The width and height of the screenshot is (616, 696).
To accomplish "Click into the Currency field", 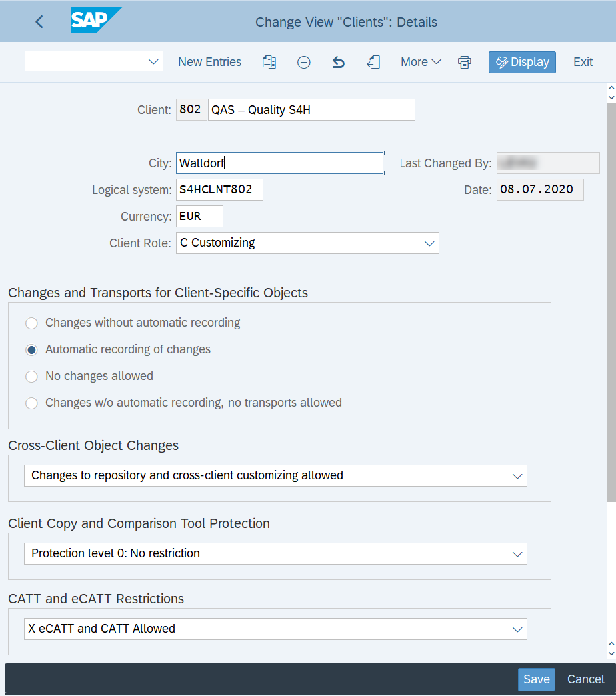I will [x=199, y=217].
